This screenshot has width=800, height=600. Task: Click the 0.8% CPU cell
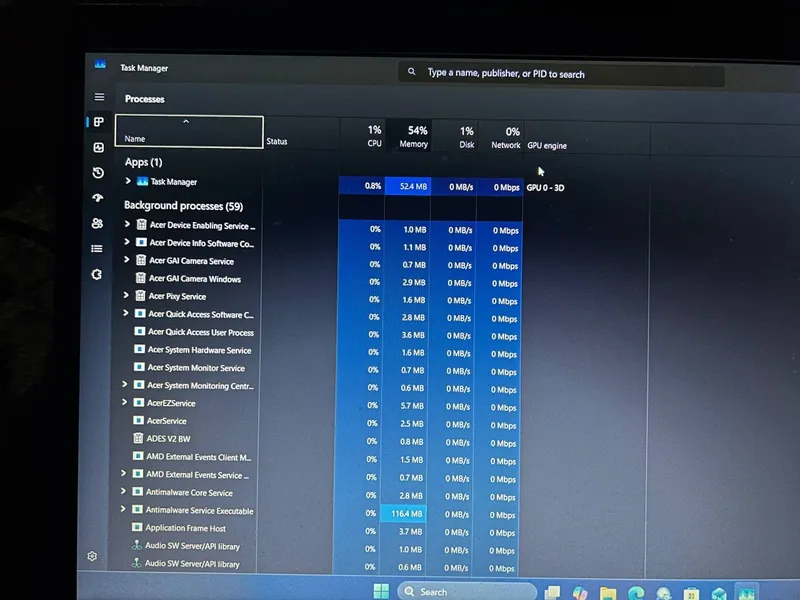(362, 185)
